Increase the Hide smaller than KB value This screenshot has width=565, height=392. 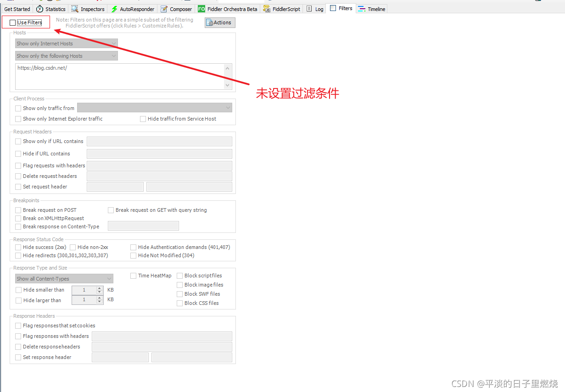click(100, 288)
